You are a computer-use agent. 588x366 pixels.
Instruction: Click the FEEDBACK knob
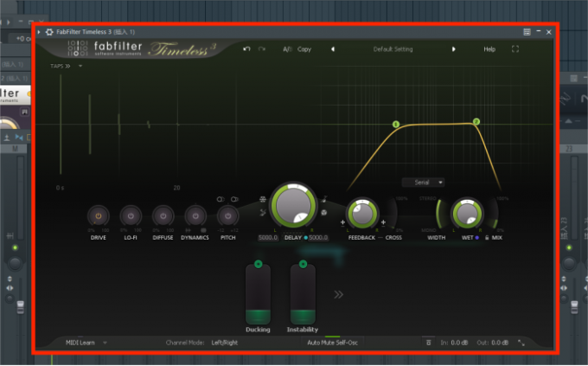(x=361, y=214)
